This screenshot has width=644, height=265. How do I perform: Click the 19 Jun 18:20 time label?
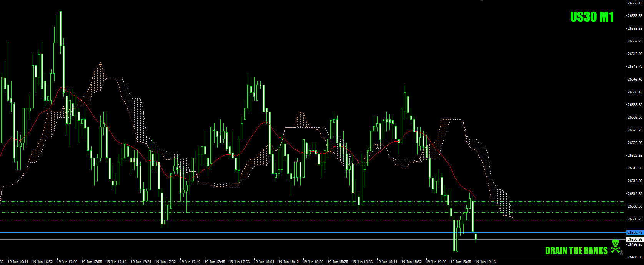tap(313, 262)
